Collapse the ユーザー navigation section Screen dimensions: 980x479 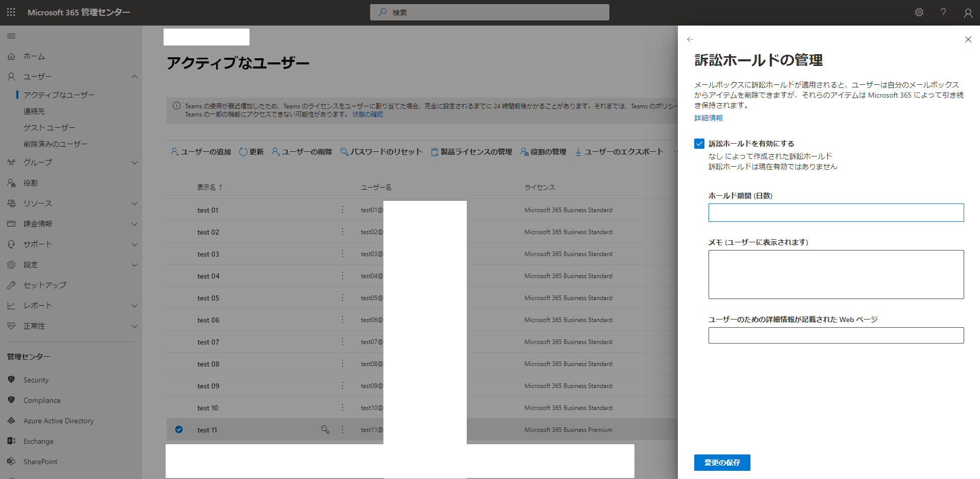tap(134, 77)
